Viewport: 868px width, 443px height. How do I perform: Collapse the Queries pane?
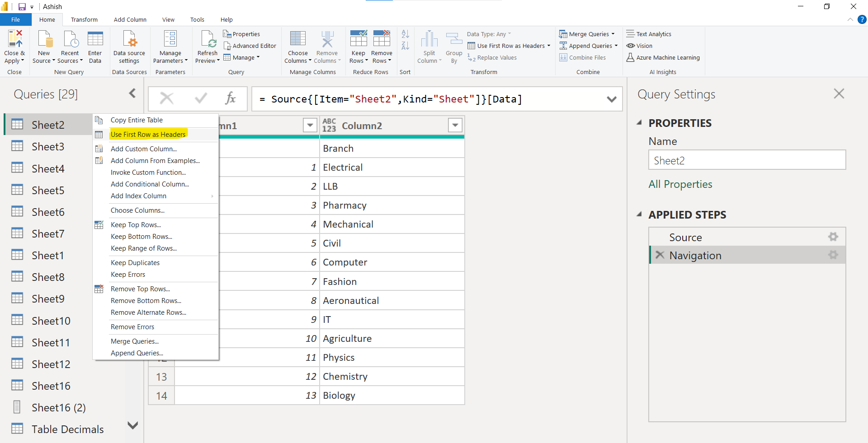coord(132,93)
